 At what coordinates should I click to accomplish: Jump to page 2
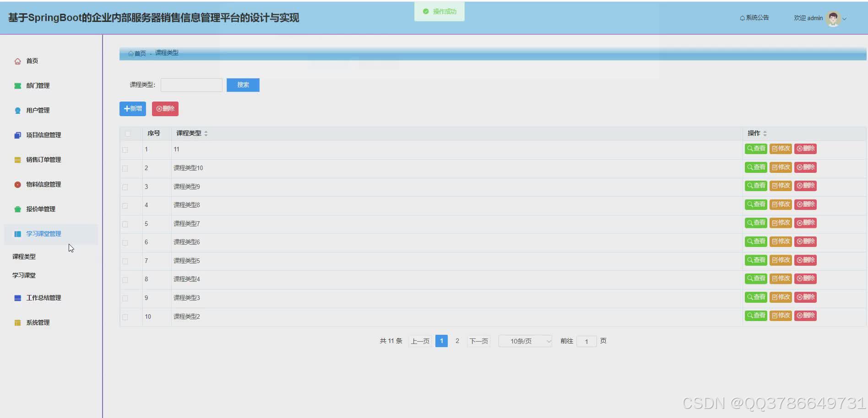457,341
